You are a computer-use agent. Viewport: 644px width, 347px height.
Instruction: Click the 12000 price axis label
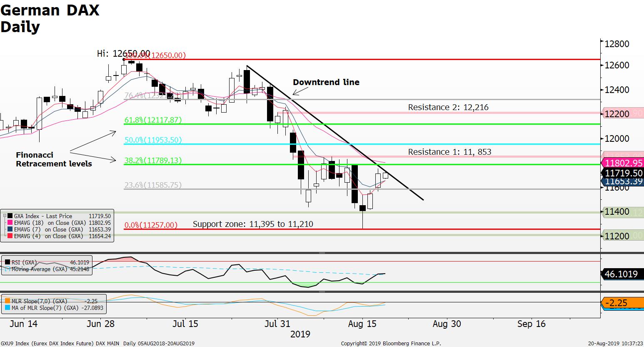click(617, 138)
